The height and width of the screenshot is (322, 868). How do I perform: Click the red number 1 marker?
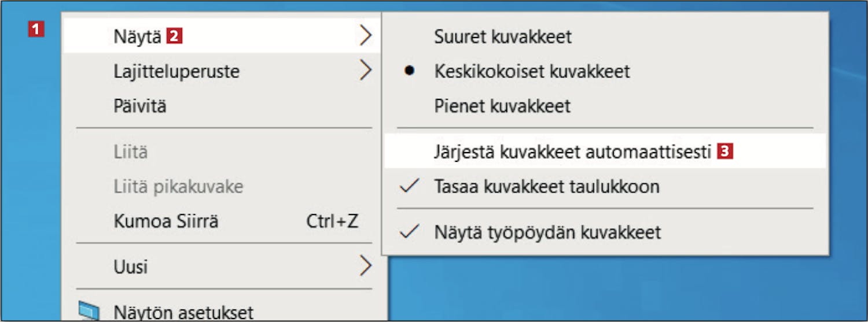point(37,29)
